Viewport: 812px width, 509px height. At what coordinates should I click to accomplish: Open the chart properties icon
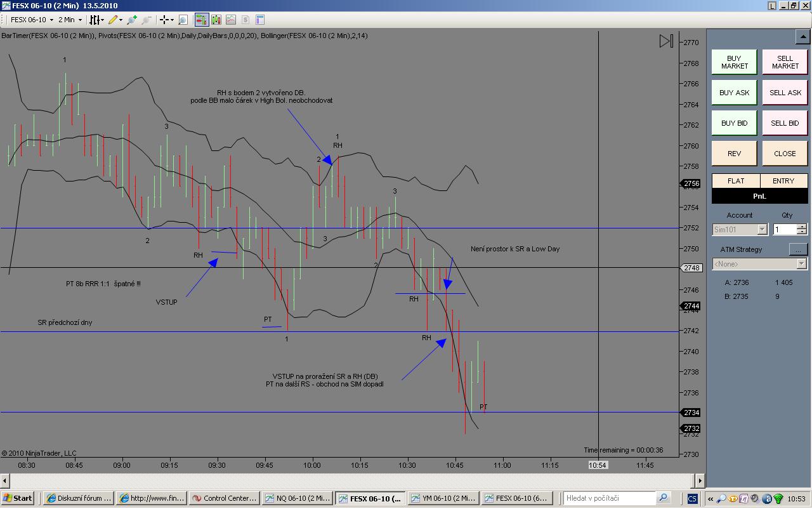click(x=259, y=20)
